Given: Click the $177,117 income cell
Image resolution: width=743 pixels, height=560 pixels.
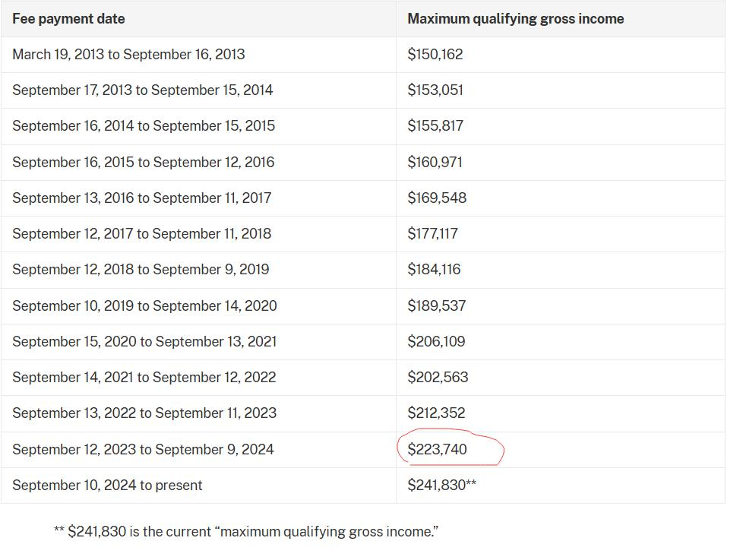Looking at the screenshot, I should tap(433, 234).
